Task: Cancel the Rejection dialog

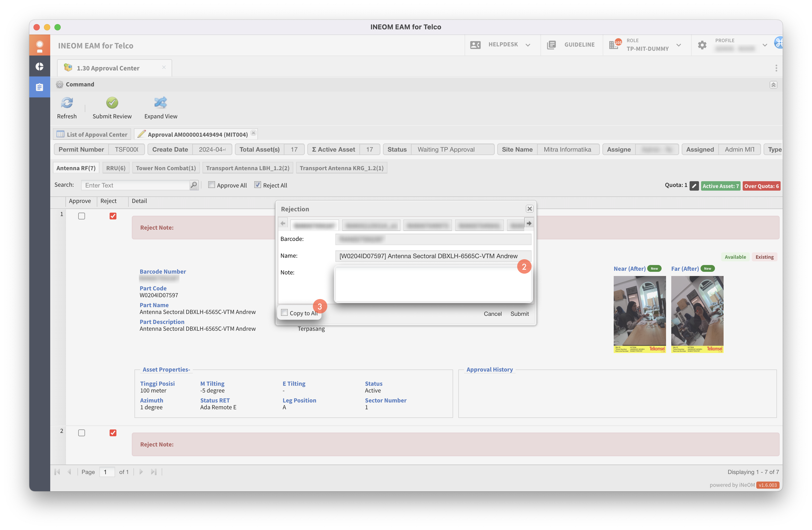Action: (492, 313)
